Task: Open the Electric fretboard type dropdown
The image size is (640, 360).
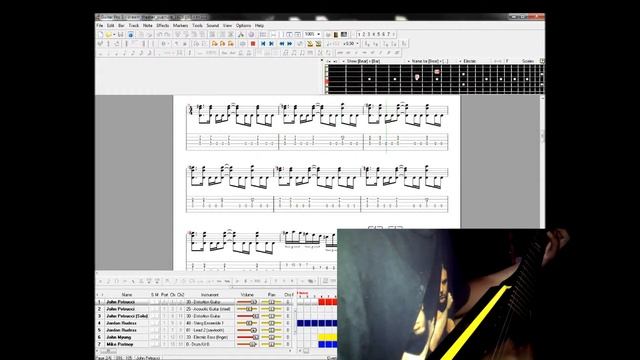Action: 469,61
